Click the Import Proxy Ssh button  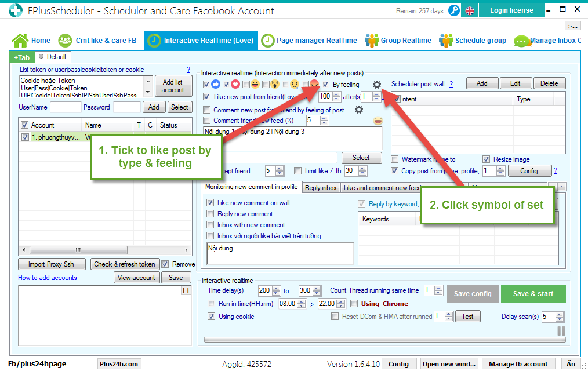(x=52, y=264)
